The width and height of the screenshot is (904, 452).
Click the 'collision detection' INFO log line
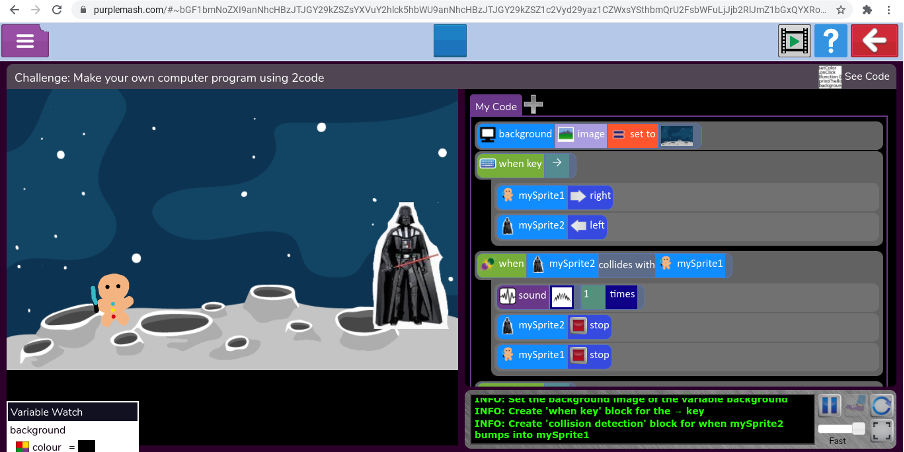click(x=628, y=430)
